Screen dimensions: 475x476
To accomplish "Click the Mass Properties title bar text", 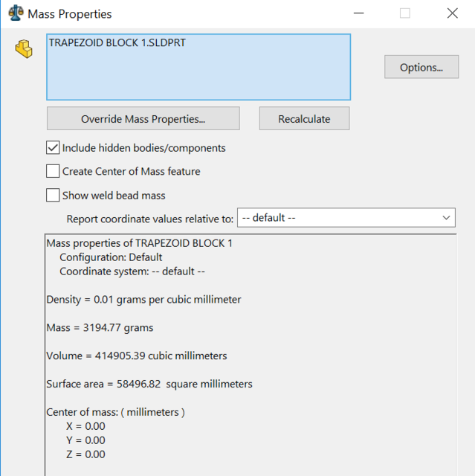I will [x=70, y=13].
